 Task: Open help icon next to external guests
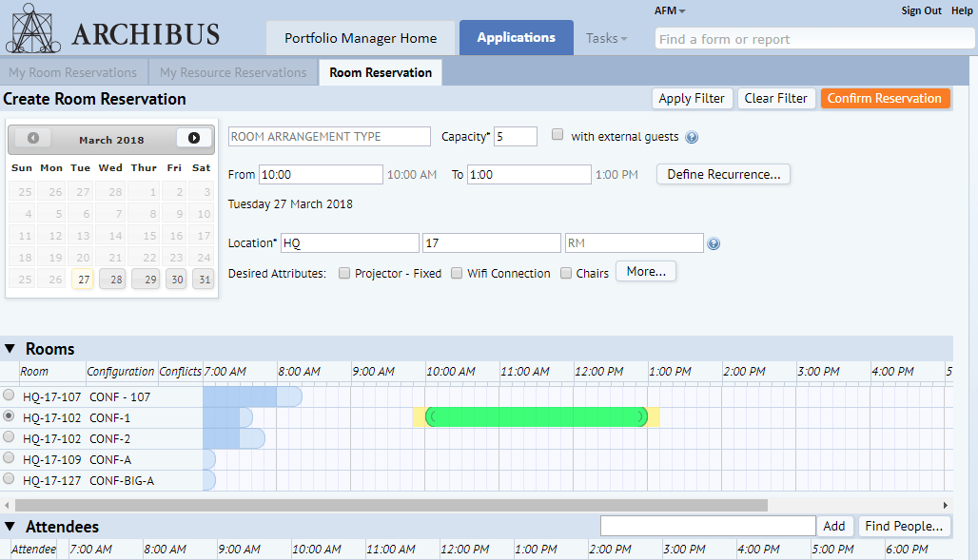pyautogui.click(x=692, y=137)
